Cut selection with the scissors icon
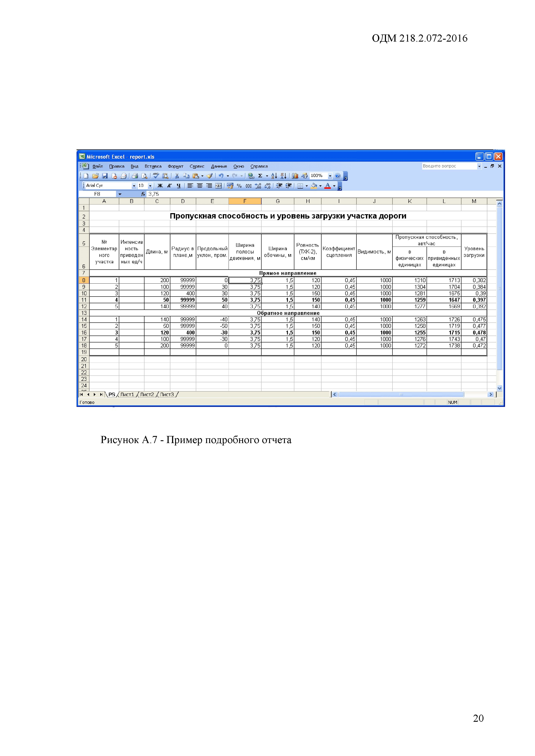The width and height of the screenshot is (535, 756). point(177,176)
